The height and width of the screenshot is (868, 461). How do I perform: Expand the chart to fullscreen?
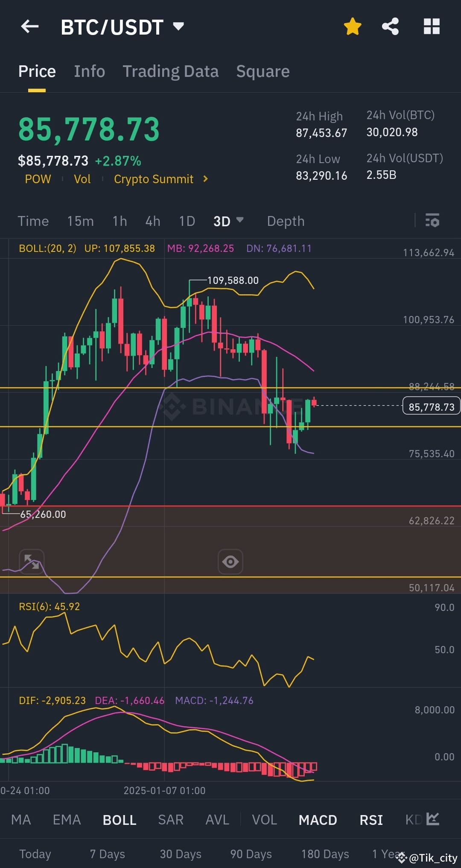coord(32,561)
